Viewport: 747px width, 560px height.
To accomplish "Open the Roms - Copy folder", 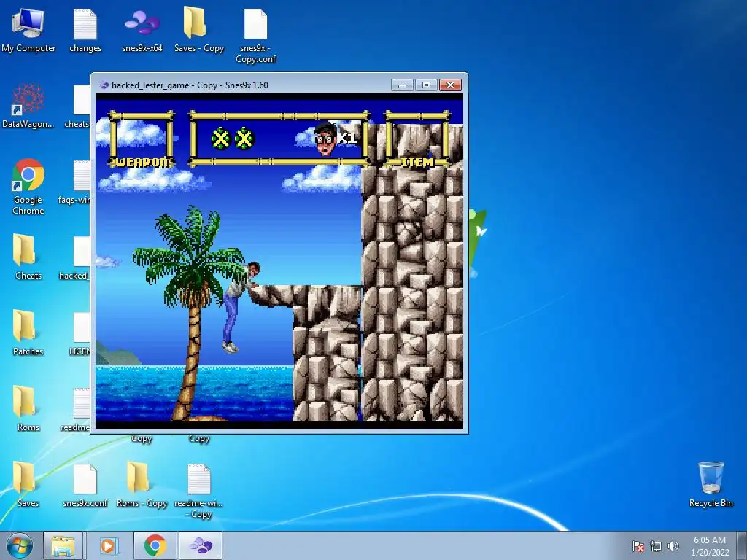I will tap(142, 484).
